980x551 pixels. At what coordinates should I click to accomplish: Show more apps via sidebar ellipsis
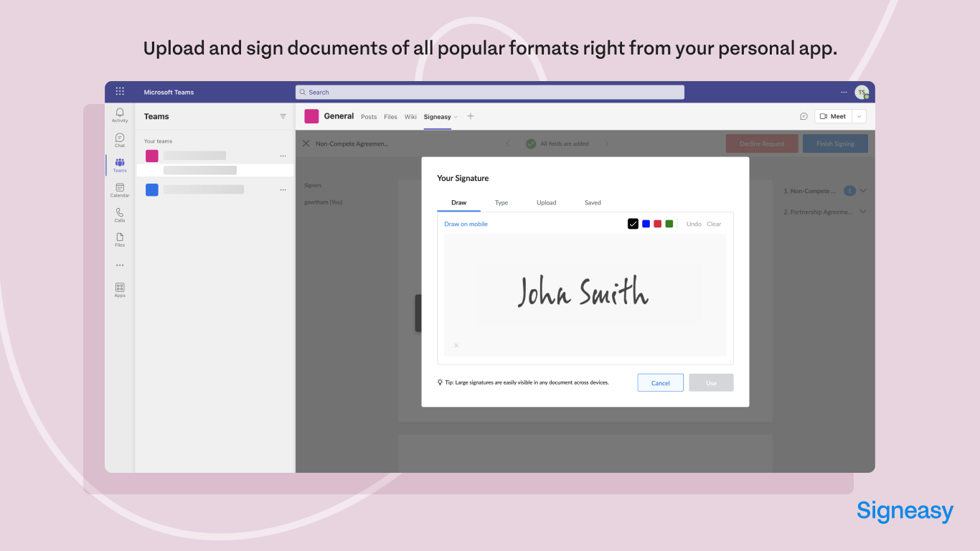point(120,265)
